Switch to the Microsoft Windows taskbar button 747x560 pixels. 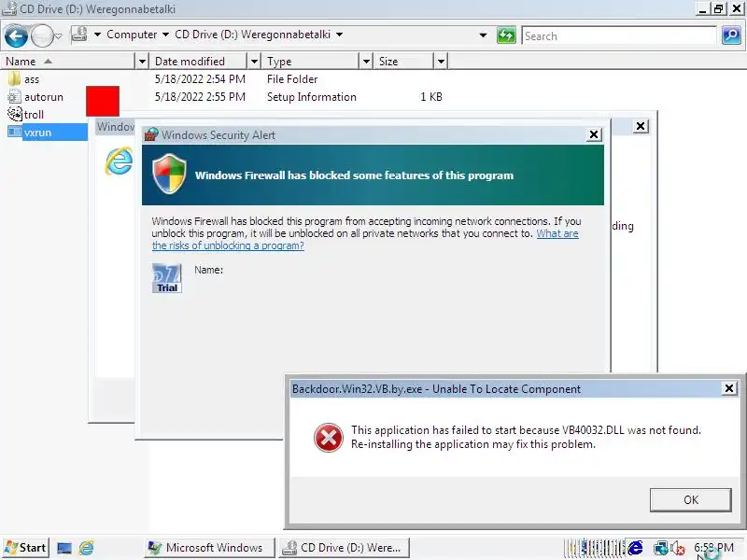pos(209,548)
